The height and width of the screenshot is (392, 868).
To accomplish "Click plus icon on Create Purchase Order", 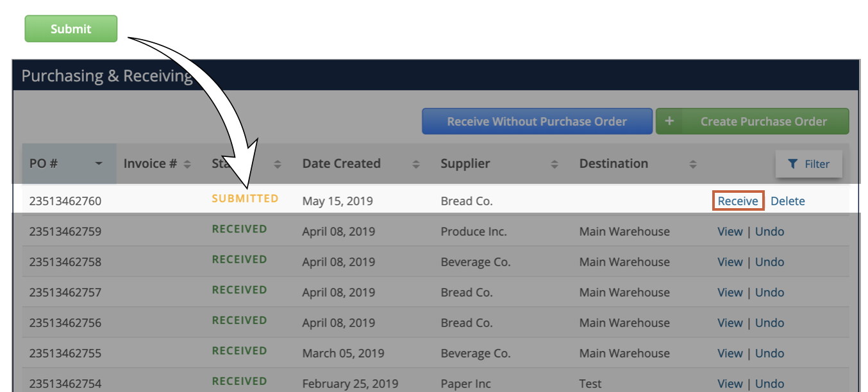I will (x=669, y=121).
